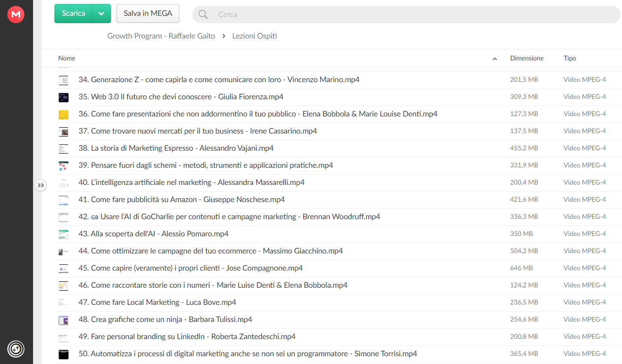Click thumbnail of 43. Alla scoperta dell'AI

pyautogui.click(x=63, y=234)
